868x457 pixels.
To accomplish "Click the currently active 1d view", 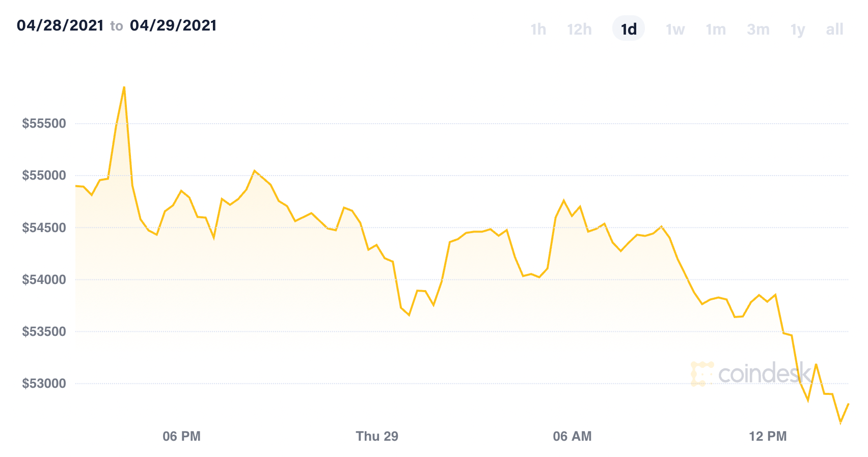I will pyautogui.click(x=628, y=29).
